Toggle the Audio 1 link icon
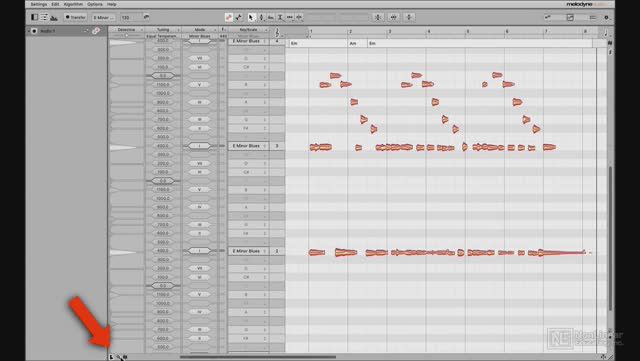640x361 pixels. pyautogui.click(x=96, y=31)
